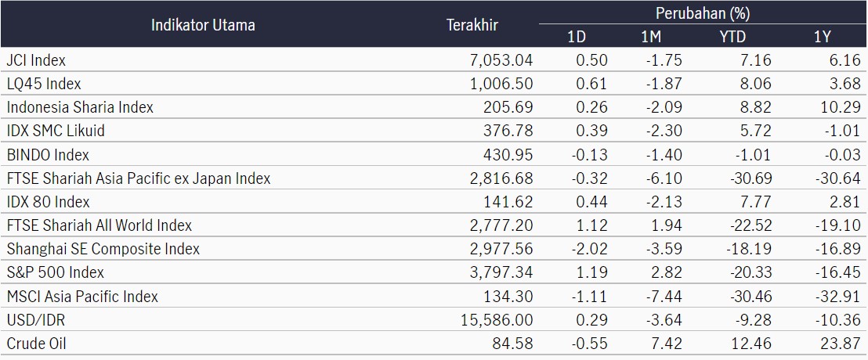Click the USD/IDR value 15,586.00
The height and width of the screenshot is (360, 868).
pyautogui.click(x=497, y=320)
